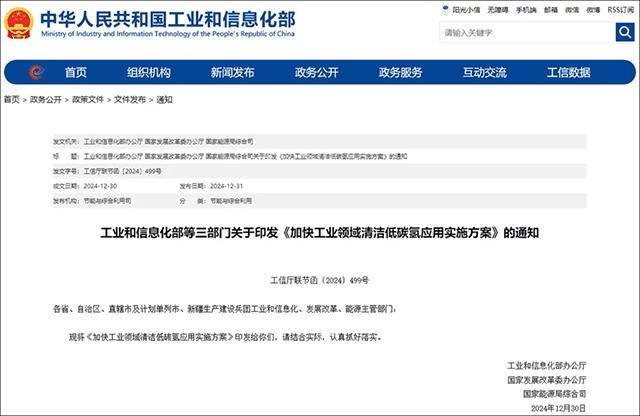Open the 组织机构 navigation menu
Image resolution: width=640 pixels, height=416 pixels.
[149, 72]
